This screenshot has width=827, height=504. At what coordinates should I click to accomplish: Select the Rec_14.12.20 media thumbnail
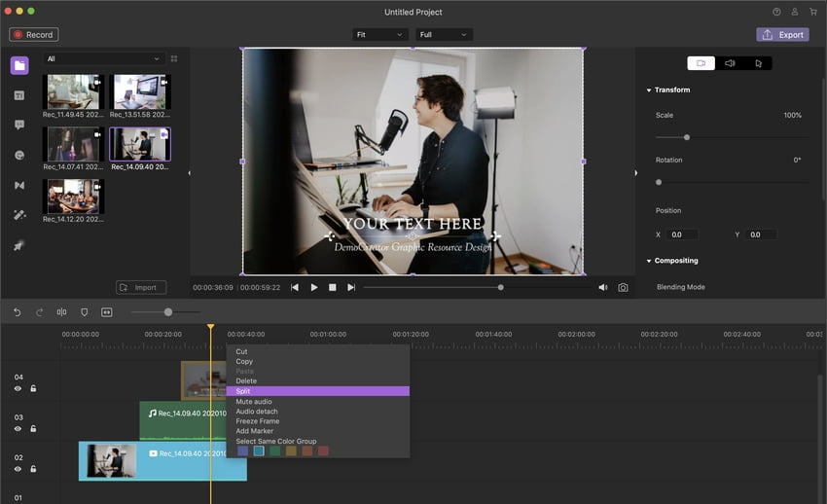tap(73, 197)
